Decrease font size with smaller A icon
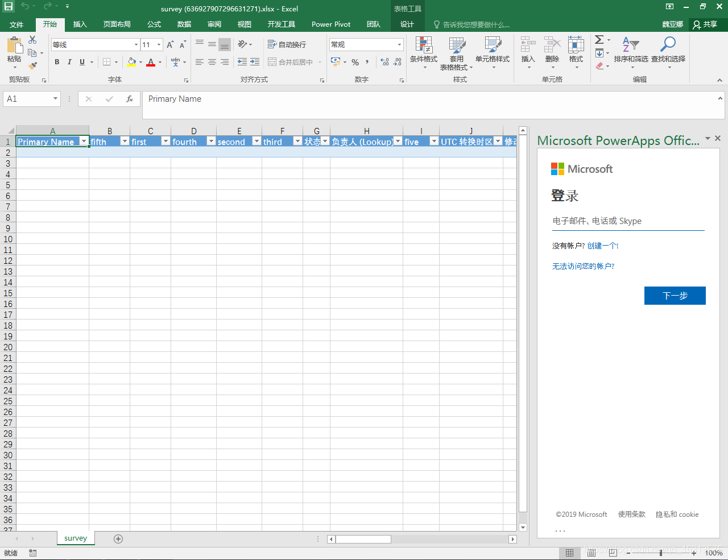Image resolution: width=728 pixels, height=560 pixels. click(x=183, y=44)
